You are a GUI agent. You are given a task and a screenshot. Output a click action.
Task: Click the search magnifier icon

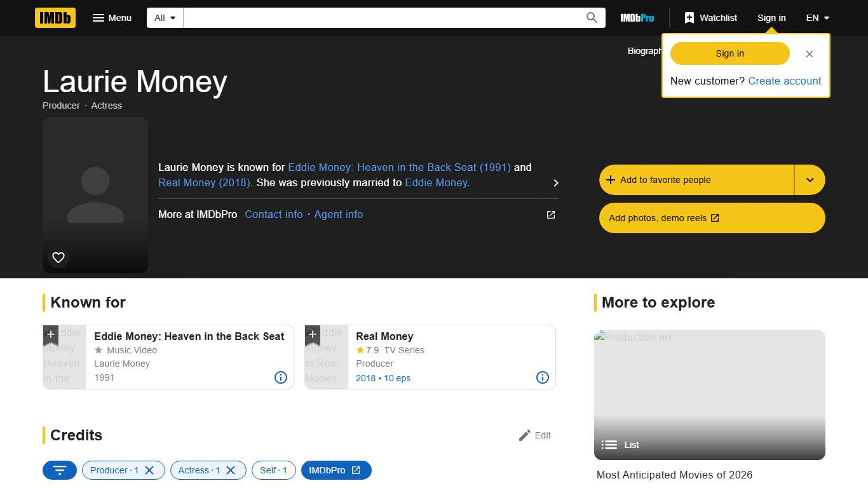point(591,17)
